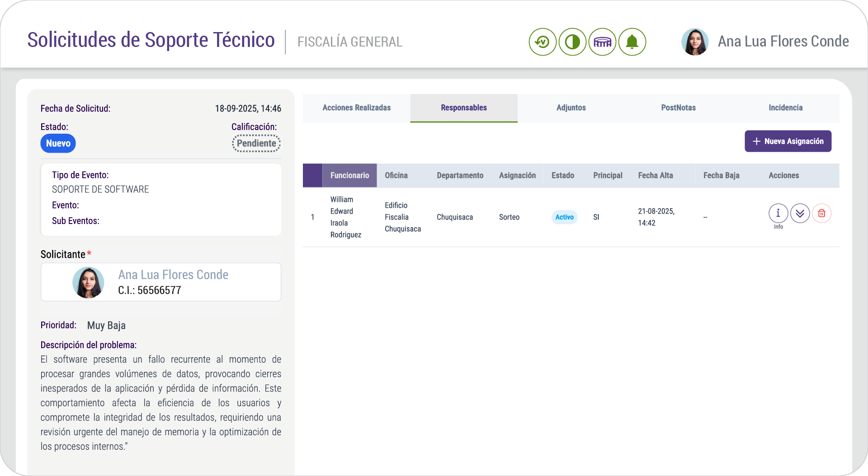Go to the PostNotas tab
Screen dimensions: 868x476
coord(678,108)
